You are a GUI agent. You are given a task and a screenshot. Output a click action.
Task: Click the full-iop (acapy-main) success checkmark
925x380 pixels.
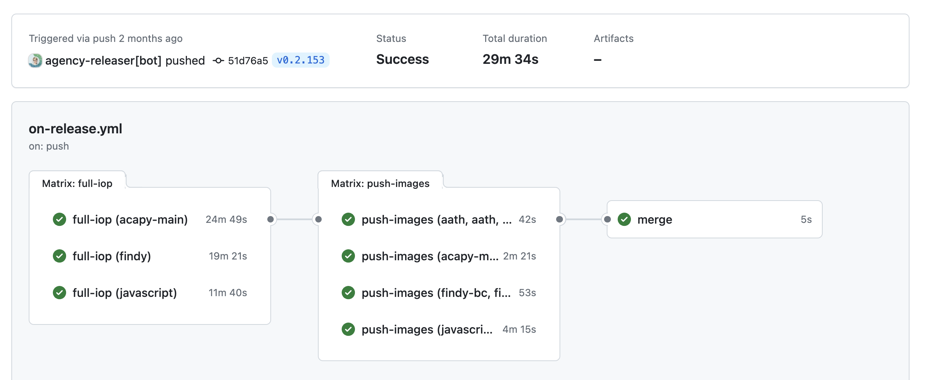pyautogui.click(x=59, y=220)
